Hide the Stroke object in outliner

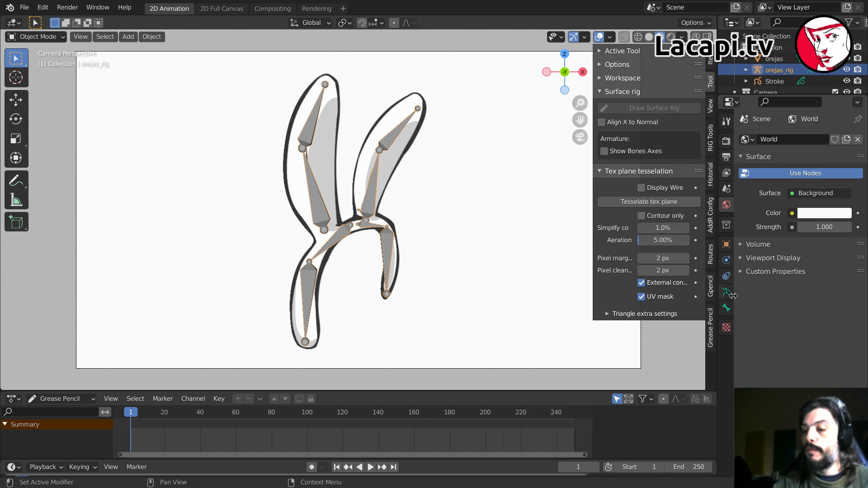click(x=846, y=81)
